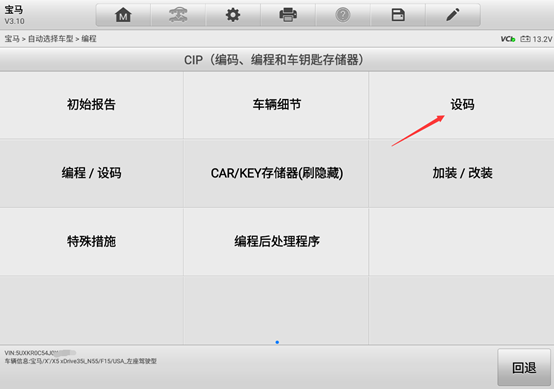Select the pencil edit icon
The width and height of the screenshot is (554, 389).
click(x=453, y=15)
